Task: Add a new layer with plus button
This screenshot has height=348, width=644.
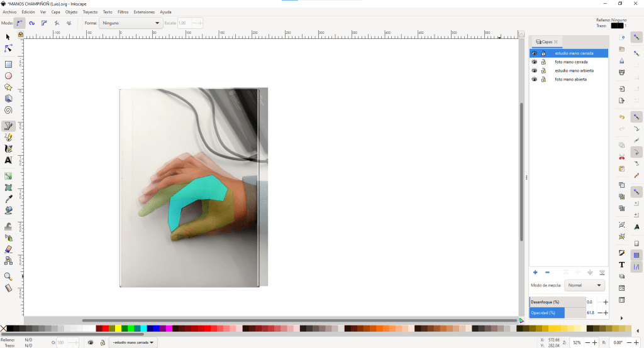Action: click(535, 272)
